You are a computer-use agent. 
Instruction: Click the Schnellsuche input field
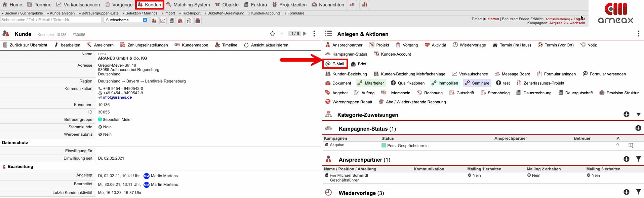50,20
